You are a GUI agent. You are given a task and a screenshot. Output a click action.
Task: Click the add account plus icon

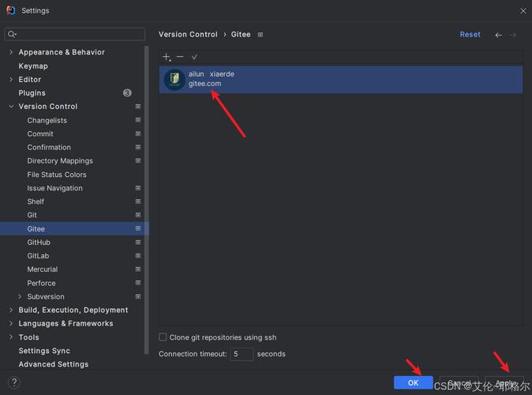pos(167,57)
